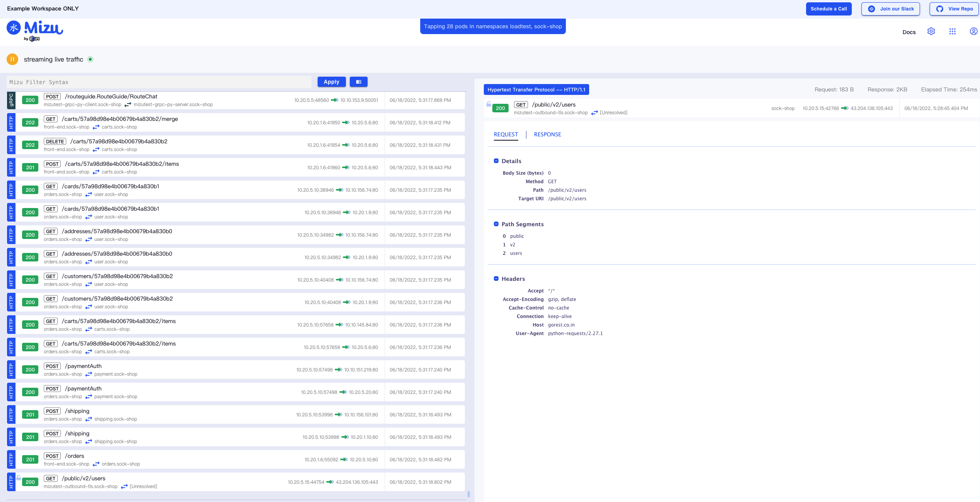
Task: Open the settings gear icon
Action: [x=931, y=31]
